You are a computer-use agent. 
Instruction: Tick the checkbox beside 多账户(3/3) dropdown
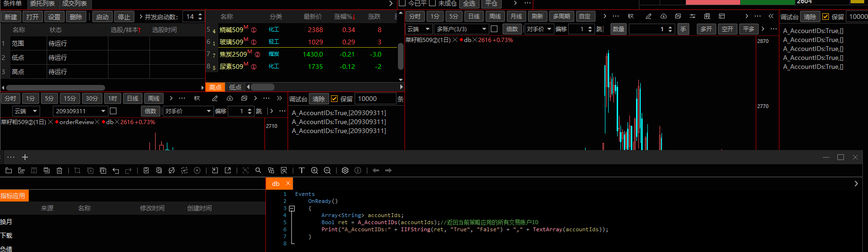(494, 29)
